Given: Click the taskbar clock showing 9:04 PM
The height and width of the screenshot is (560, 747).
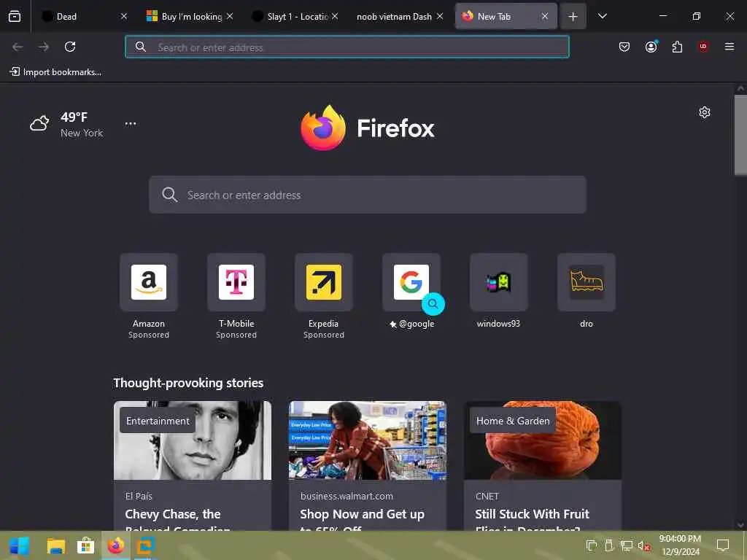Looking at the screenshot, I should click(681, 545).
